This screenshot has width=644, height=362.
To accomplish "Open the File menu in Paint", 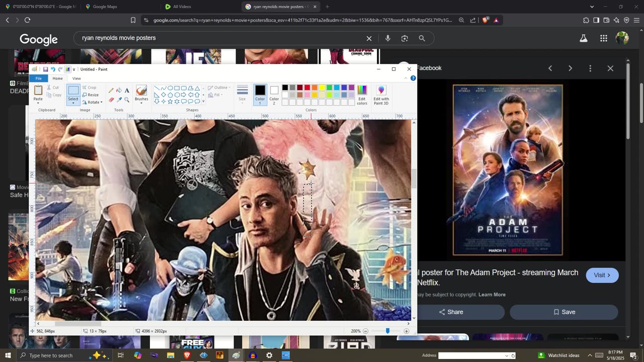I will (38, 78).
